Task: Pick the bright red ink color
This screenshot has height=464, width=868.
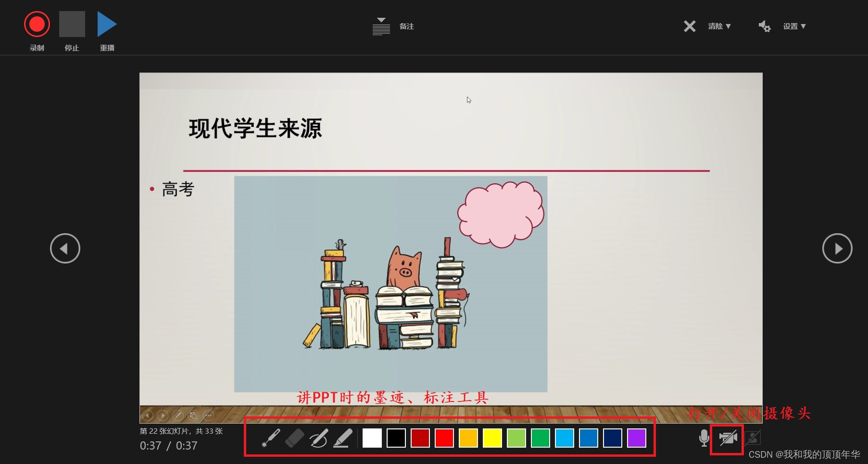Action: pyautogui.click(x=444, y=438)
